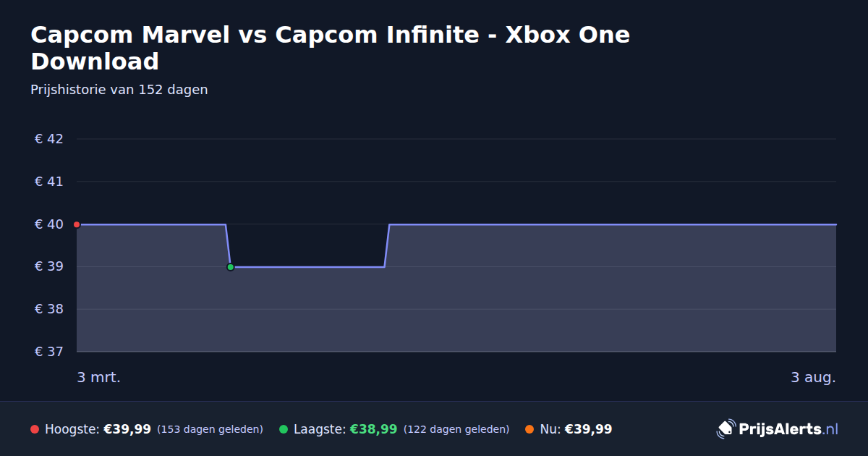
Task: Click the PrijsAlerts price tag logo icon
Action: 726,429
